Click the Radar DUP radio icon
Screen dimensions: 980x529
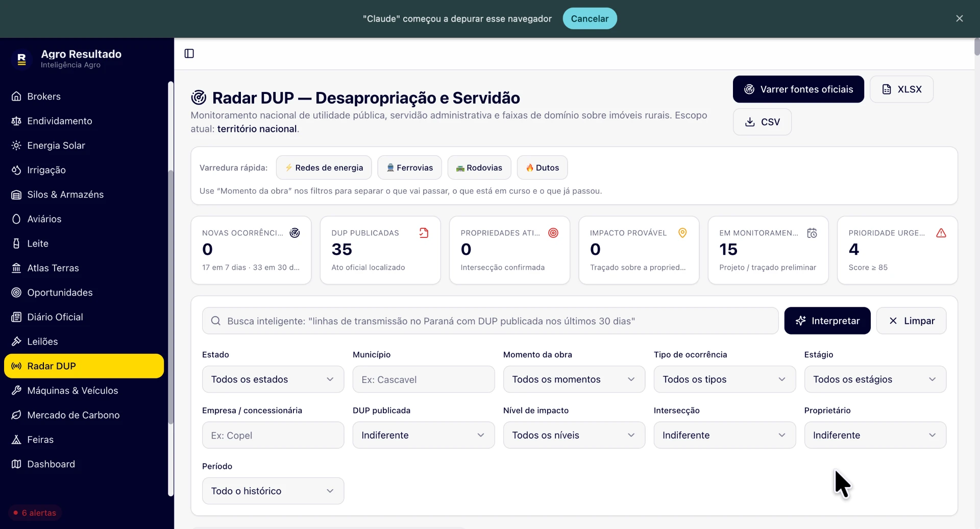[16, 366]
